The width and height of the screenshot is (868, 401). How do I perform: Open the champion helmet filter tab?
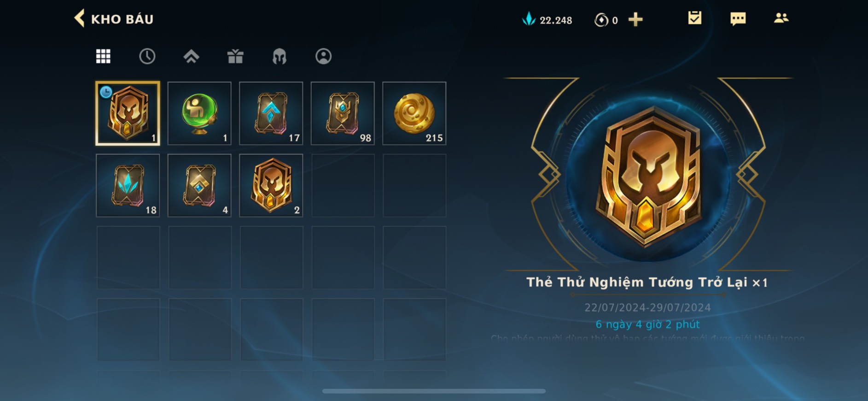pos(279,57)
